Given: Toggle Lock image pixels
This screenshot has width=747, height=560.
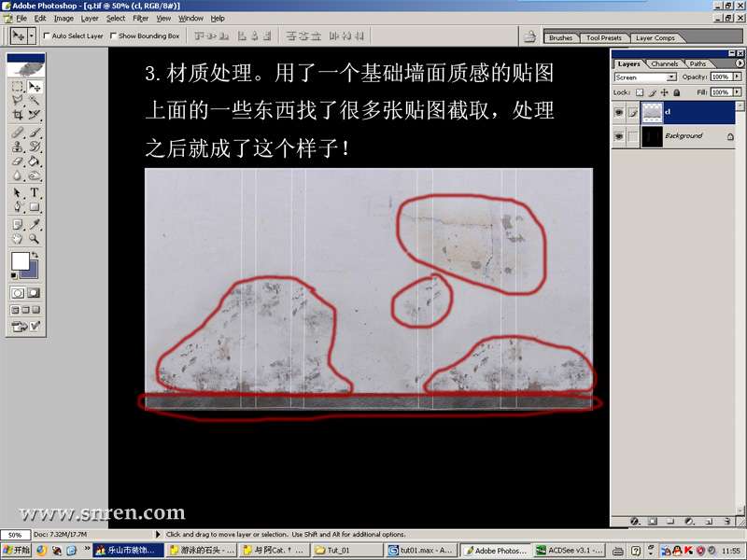Looking at the screenshot, I should click(652, 92).
